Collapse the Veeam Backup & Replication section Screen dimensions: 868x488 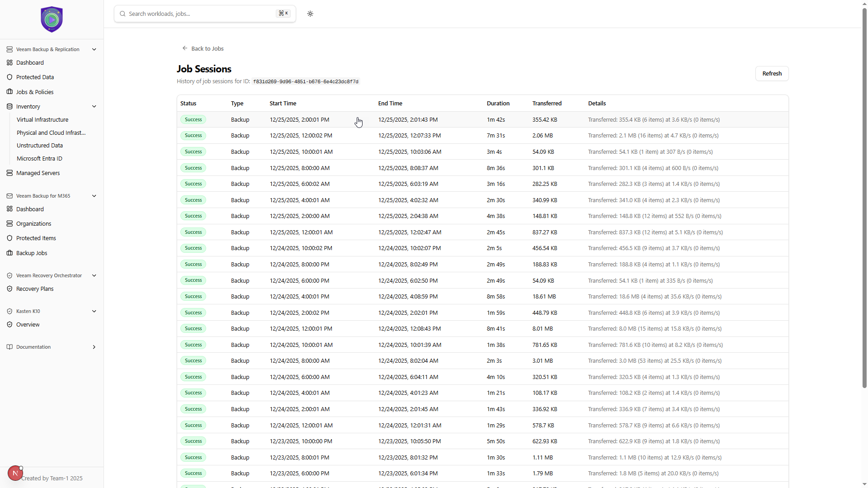click(x=94, y=49)
